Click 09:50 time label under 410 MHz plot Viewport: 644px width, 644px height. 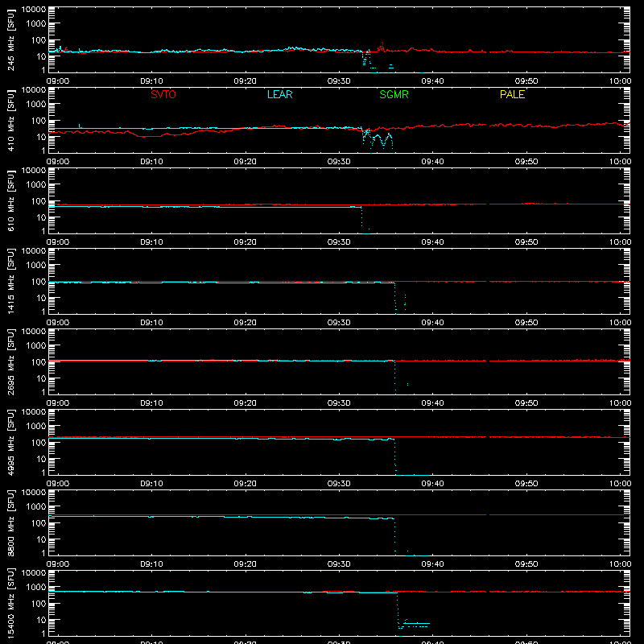(x=526, y=162)
